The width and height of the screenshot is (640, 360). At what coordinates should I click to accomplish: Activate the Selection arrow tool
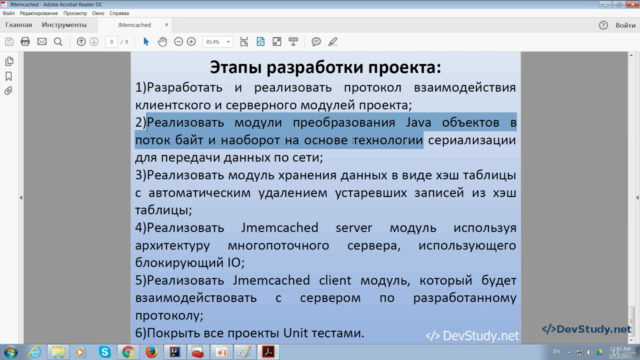146,42
